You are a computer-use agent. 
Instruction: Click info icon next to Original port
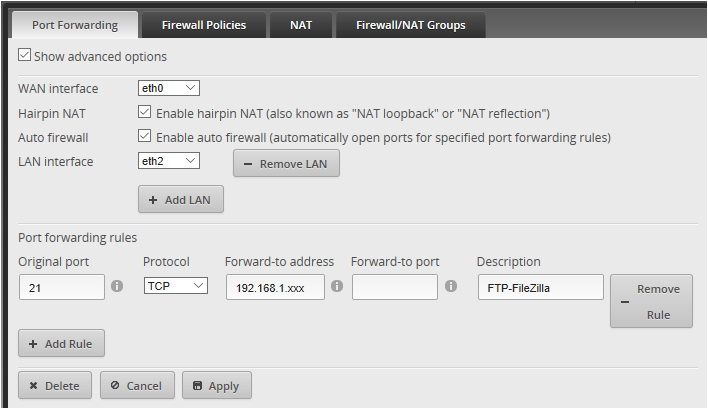pos(117,286)
